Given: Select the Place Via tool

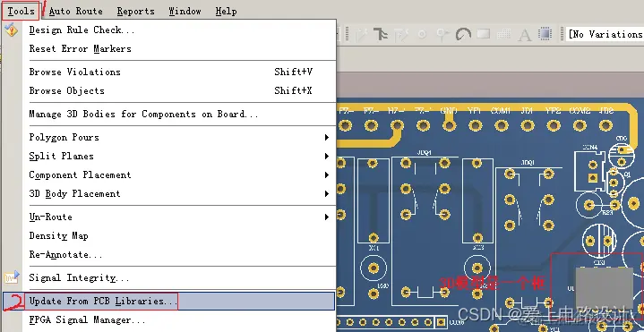Looking at the screenshot, I should [x=442, y=35].
